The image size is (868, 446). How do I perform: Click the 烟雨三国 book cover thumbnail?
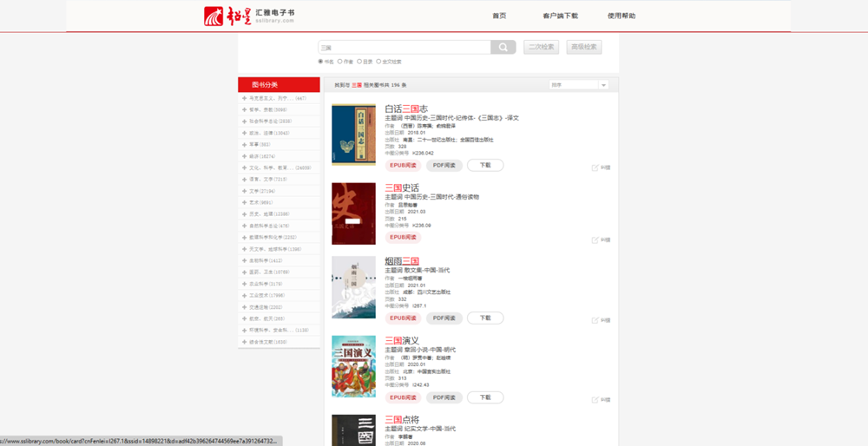pyautogui.click(x=354, y=287)
